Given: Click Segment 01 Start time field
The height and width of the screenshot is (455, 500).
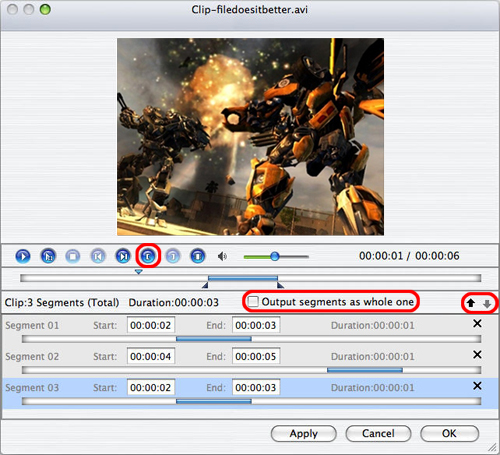Looking at the screenshot, I should click(151, 325).
